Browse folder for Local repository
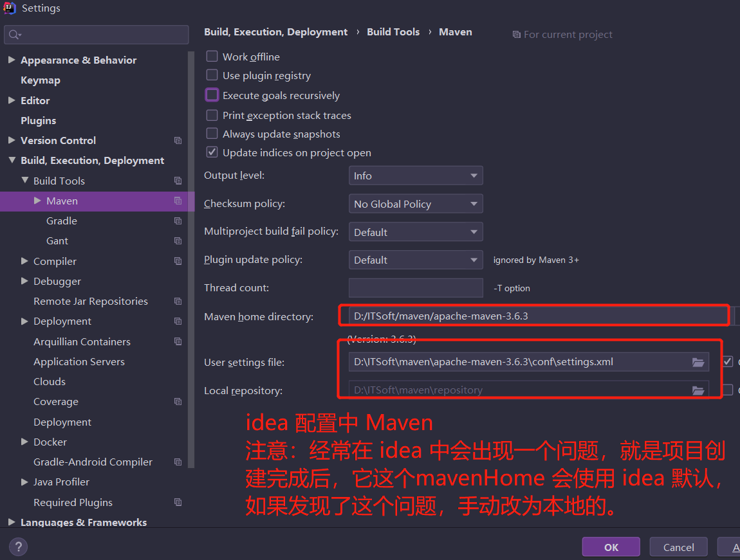This screenshot has height=560, width=740. (698, 390)
